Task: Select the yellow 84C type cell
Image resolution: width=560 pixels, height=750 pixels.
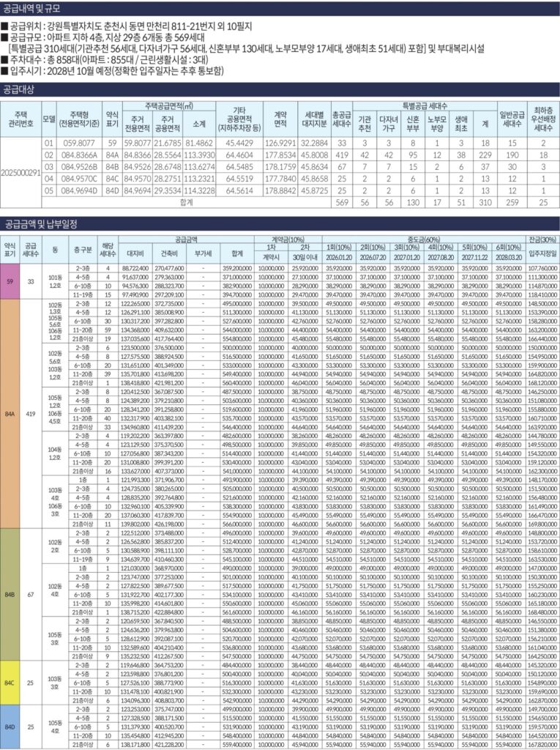Action: coord(8,683)
